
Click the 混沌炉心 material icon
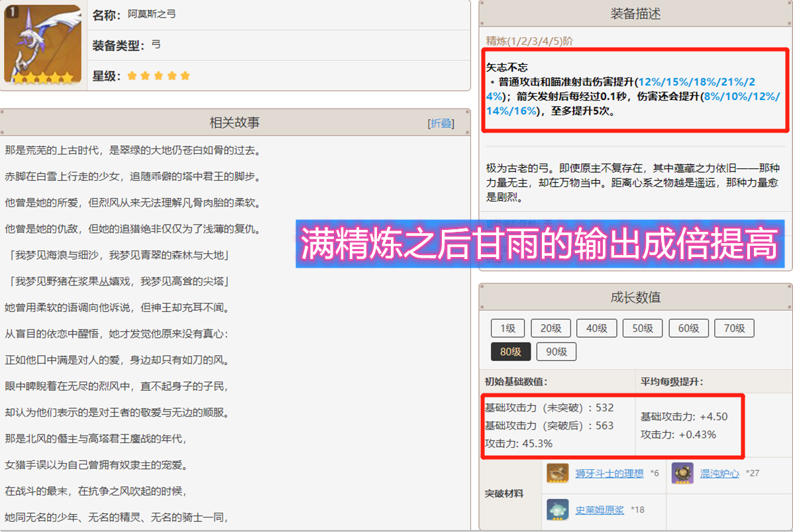[682, 473]
